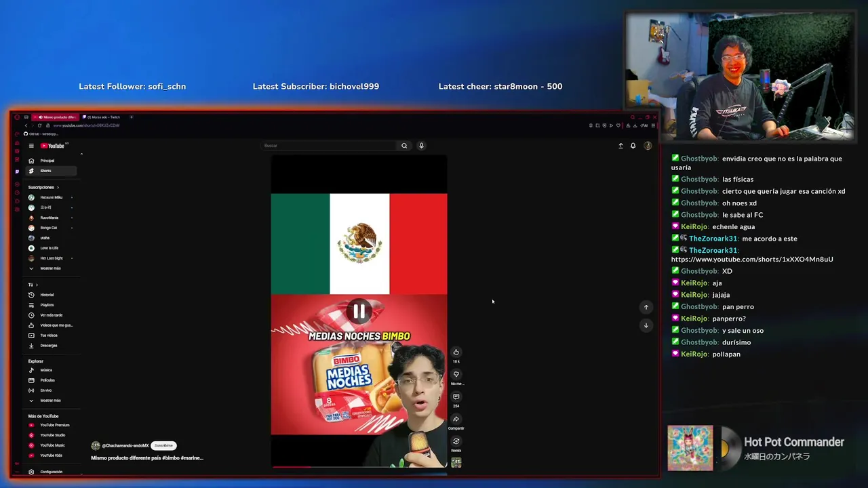
Task: Open Música in Explorar section
Action: click(51, 370)
